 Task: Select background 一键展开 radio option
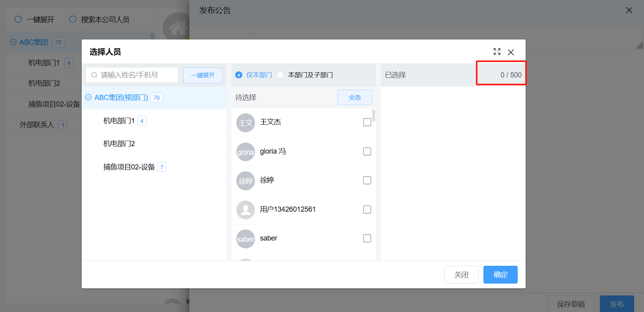click(x=34, y=19)
